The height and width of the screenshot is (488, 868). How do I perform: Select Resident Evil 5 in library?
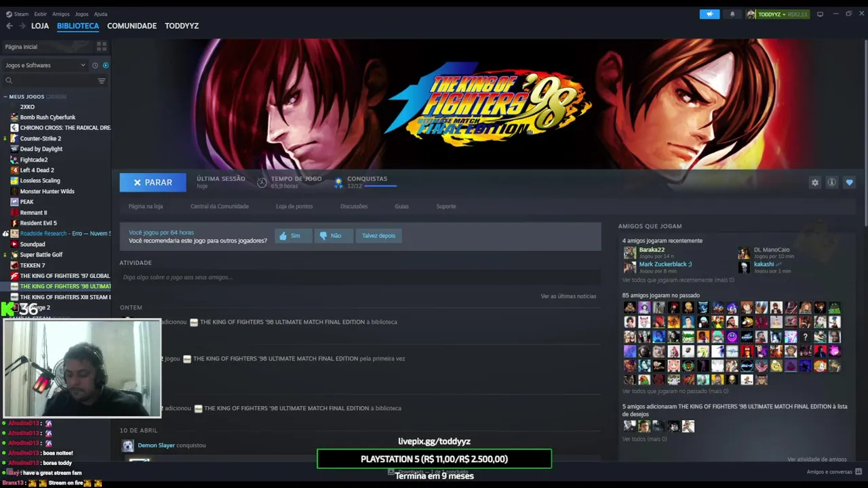(38, 223)
